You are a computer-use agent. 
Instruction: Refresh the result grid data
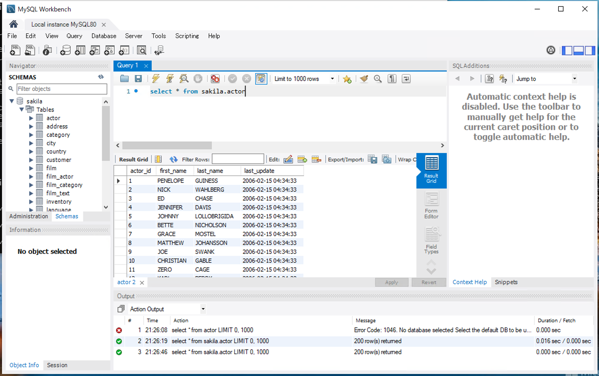click(x=173, y=159)
